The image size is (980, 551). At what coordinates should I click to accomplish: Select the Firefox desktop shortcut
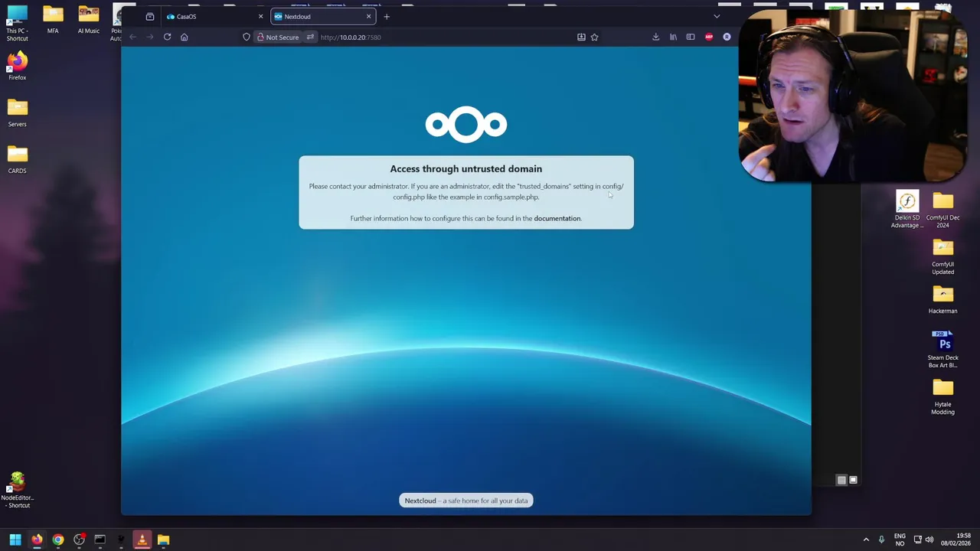pyautogui.click(x=17, y=66)
